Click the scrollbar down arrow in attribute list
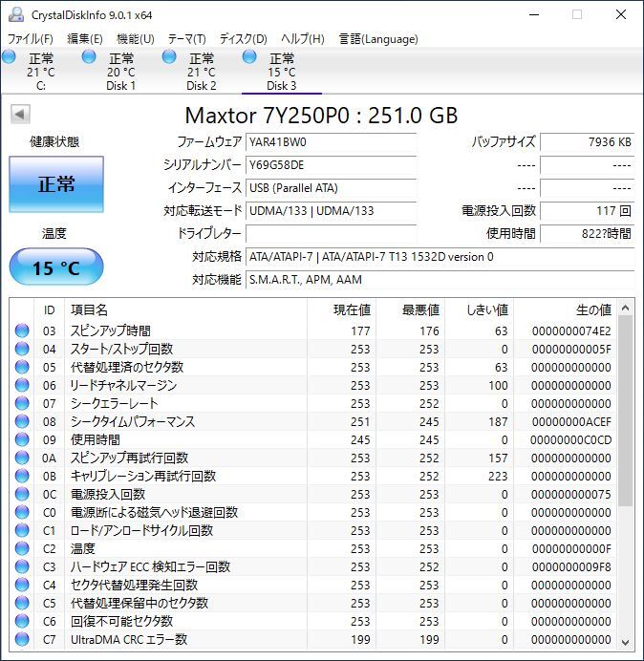The image size is (644, 661). (626, 642)
